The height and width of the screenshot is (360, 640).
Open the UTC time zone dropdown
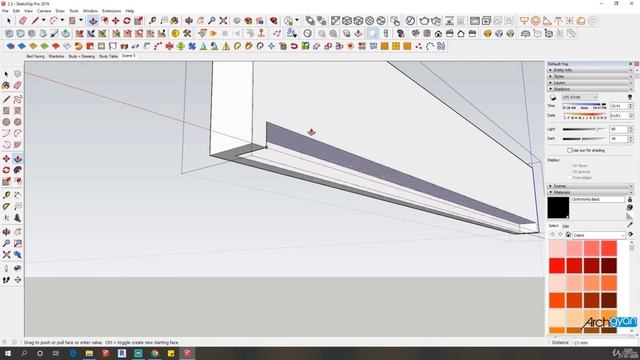[580, 97]
